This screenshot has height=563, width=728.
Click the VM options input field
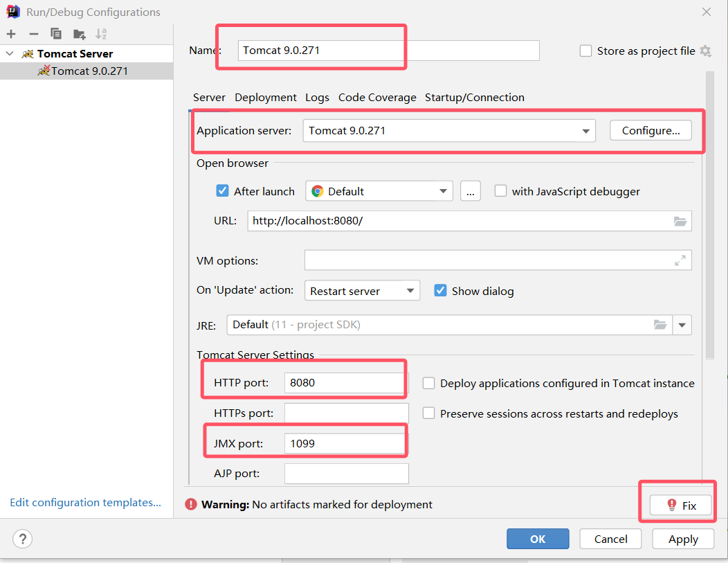(498, 260)
